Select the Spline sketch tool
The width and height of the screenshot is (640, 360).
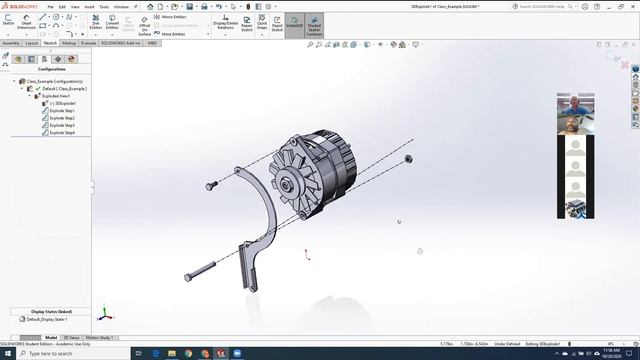(x=69, y=17)
